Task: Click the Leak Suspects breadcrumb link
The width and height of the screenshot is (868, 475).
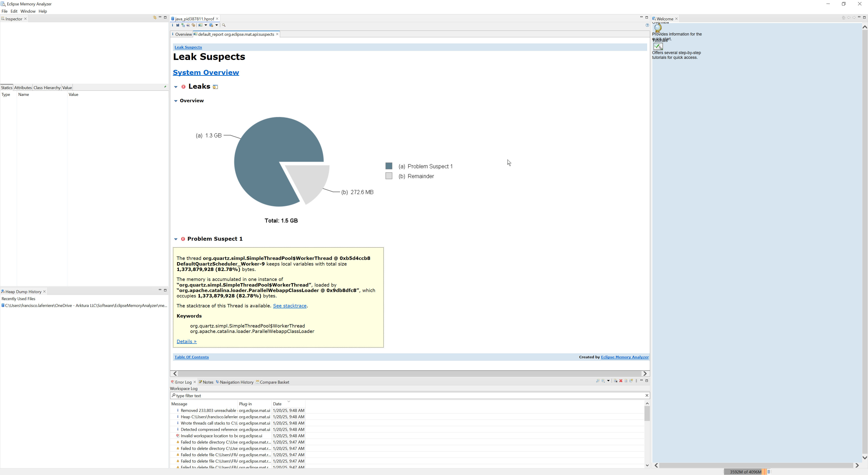Action: tap(188, 47)
